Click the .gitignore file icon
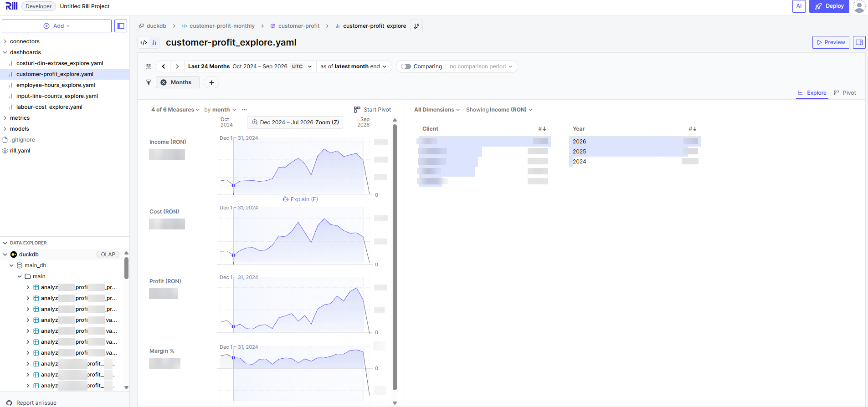 pos(5,140)
